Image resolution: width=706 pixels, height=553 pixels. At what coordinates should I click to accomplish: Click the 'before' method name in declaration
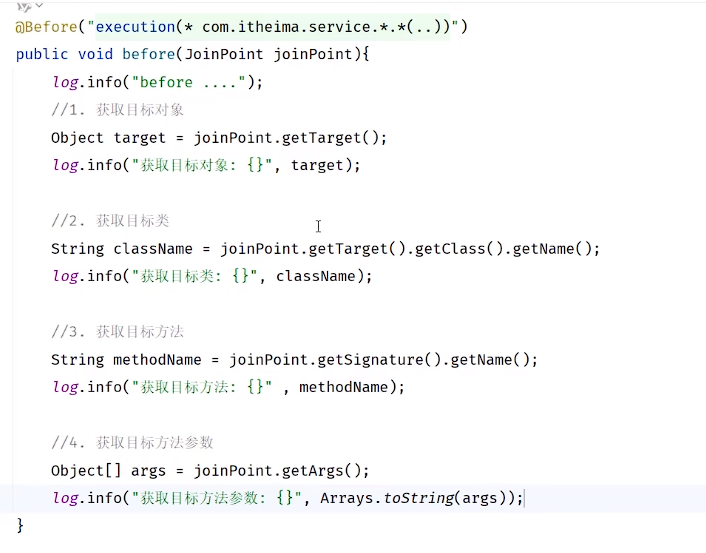150,54
